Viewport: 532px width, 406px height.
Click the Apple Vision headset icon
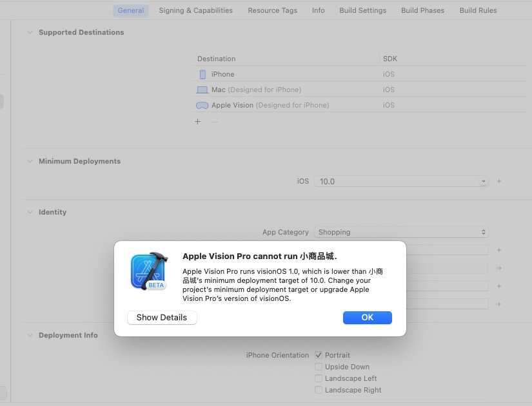pyautogui.click(x=202, y=106)
